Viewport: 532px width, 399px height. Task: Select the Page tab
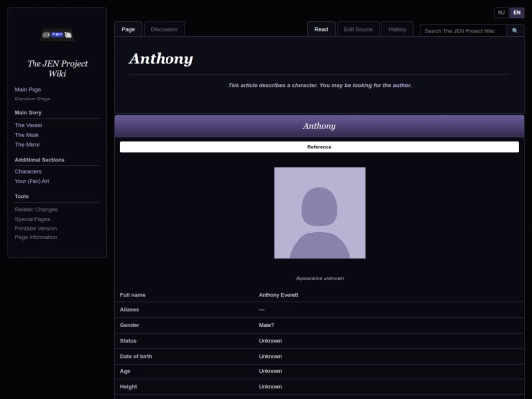[128, 30]
